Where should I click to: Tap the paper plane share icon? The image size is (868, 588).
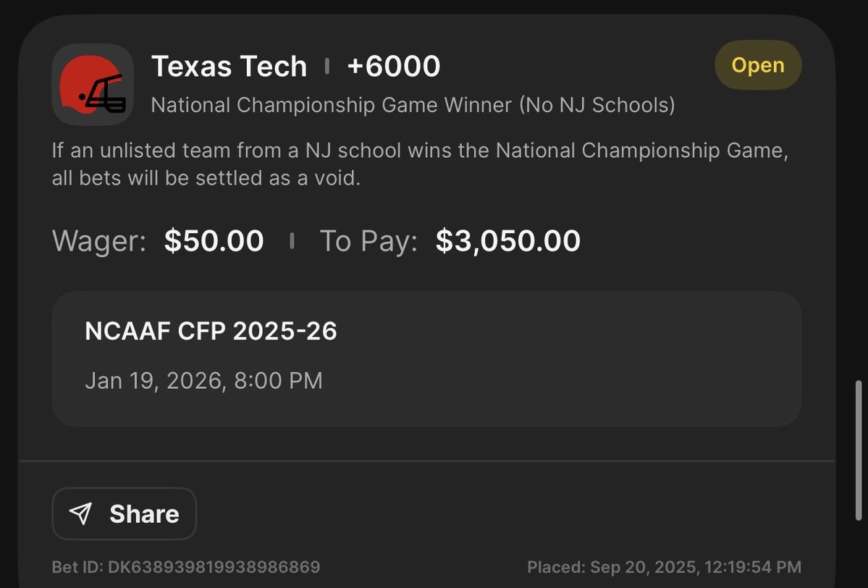coord(81,513)
